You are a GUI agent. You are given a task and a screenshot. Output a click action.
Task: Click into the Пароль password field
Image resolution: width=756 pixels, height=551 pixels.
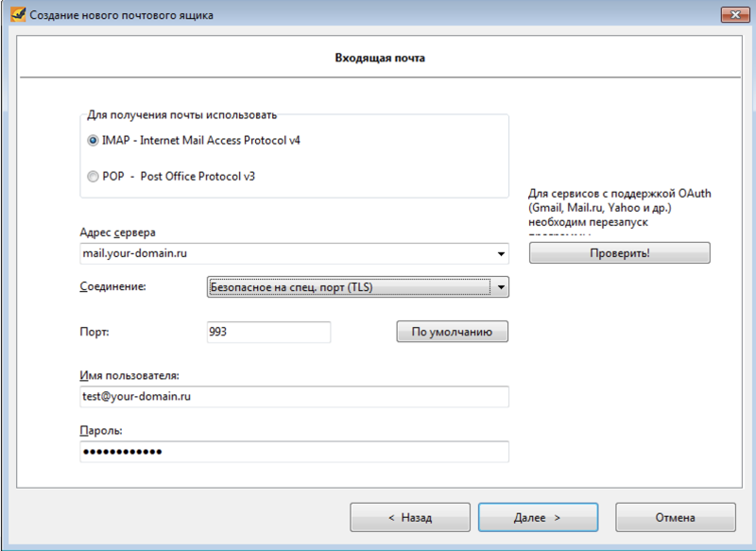coord(294,452)
